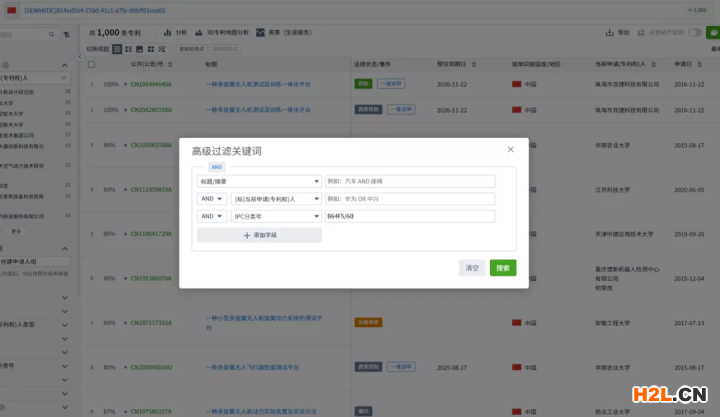Open the 标题/摘要 field dropdown
This screenshot has width=720, height=417.
pyautogui.click(x=259, y=182)
